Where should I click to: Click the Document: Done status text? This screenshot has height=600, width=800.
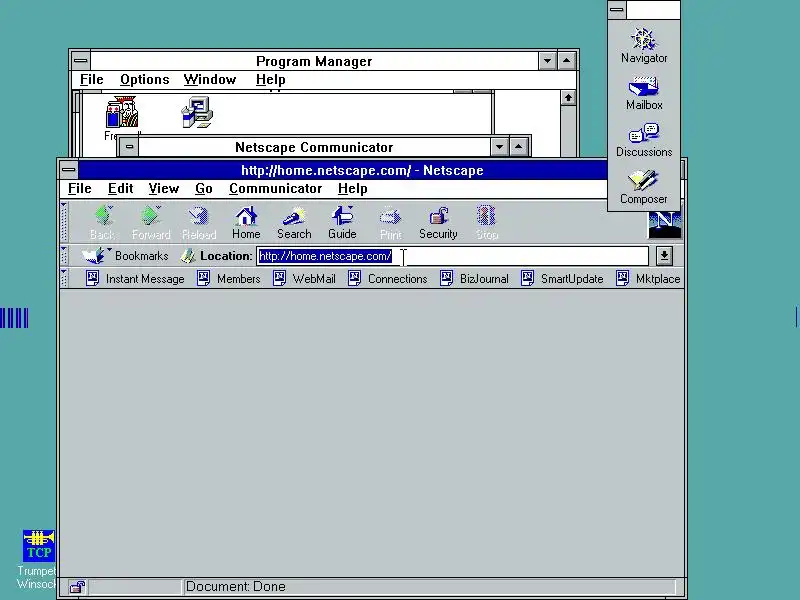tap(235, 587)
